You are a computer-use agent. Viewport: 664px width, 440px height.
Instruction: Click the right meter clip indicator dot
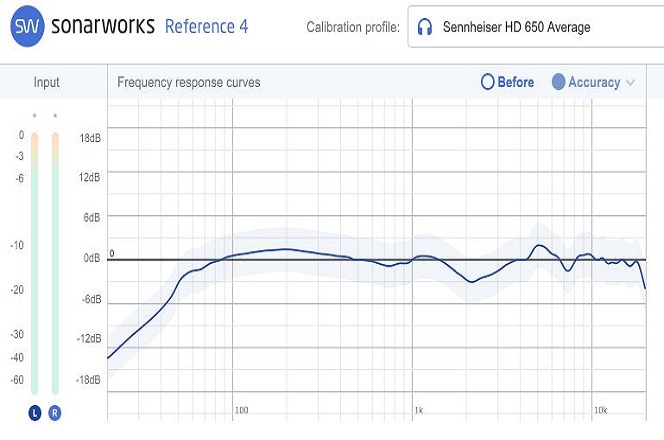click(54, 115)
